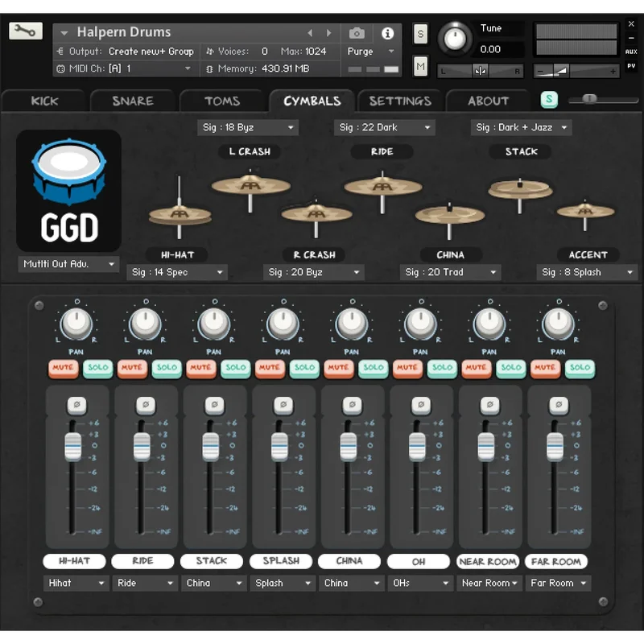Solo the China channel
Screen dimensions: 644x644
pyautogui.click(x=374, y=368)
